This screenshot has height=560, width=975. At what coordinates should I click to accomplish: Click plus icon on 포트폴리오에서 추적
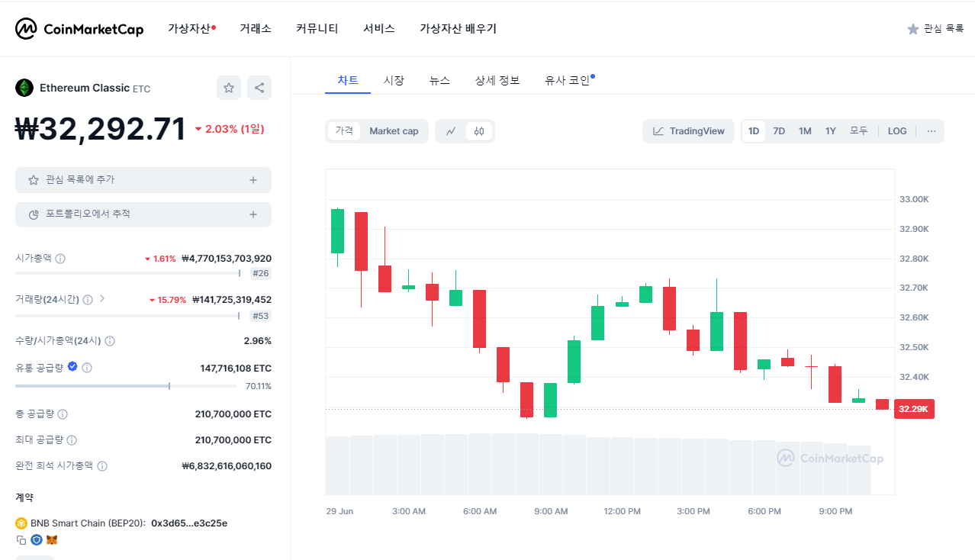pos(253,214)
